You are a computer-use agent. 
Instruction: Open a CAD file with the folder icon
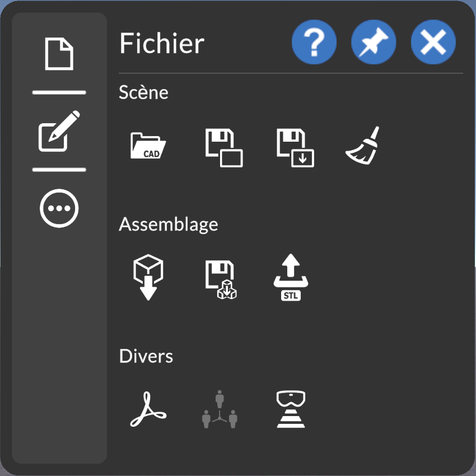[x=148, y=146]
